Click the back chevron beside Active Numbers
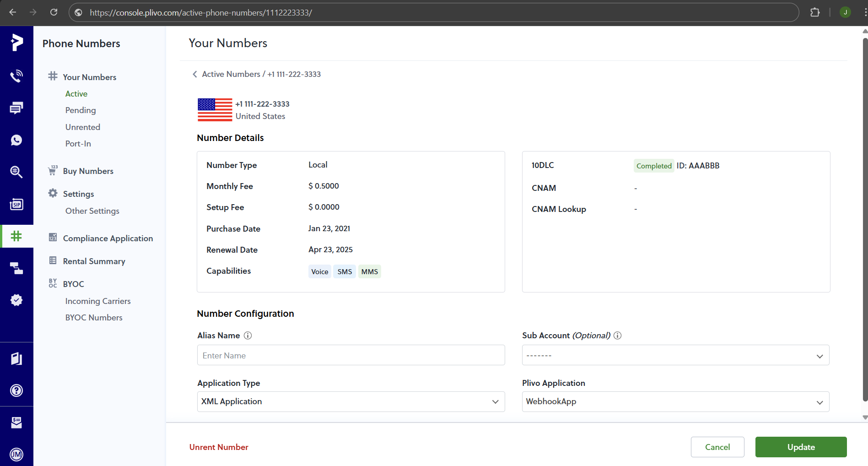The image size is (868, 466). pyautogui.click(x=195, y=74)
